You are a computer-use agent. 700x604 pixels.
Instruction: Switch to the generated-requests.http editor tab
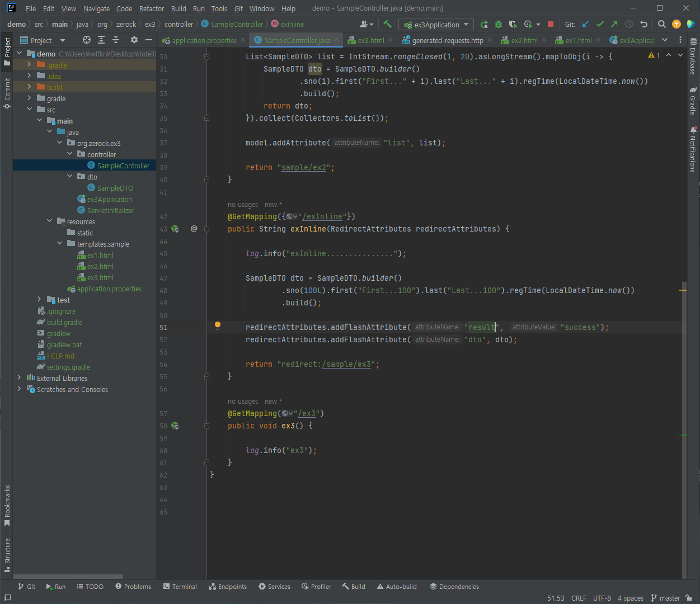coord(447,40)
